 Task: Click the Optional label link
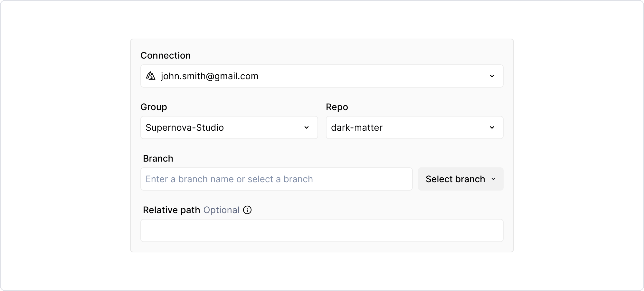(222, 210)
